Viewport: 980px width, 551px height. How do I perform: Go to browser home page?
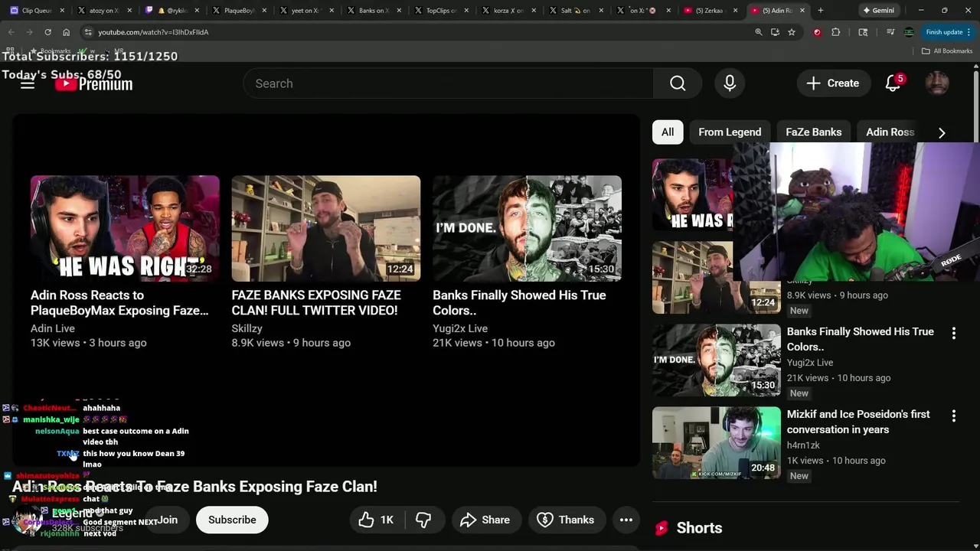pyautogui.click(x=67, y=32)
